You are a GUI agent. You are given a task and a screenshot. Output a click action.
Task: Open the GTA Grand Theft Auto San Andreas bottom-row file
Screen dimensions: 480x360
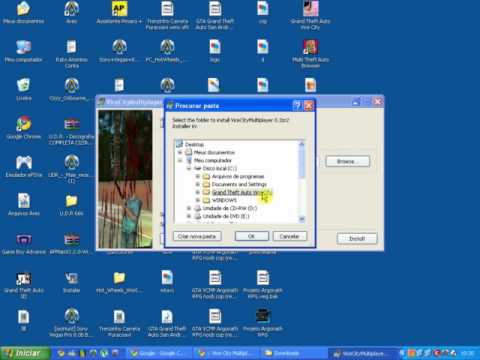point(167,322)
